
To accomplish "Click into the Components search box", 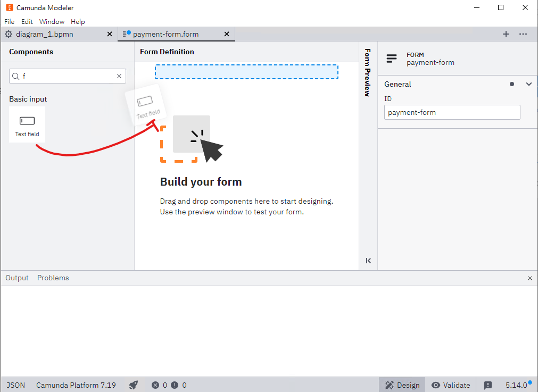I will tap(68, 76).
